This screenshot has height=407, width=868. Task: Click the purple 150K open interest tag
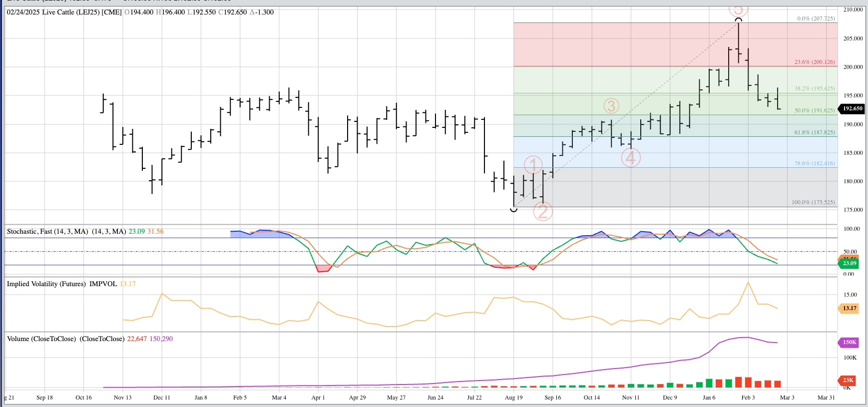point(849,342)
